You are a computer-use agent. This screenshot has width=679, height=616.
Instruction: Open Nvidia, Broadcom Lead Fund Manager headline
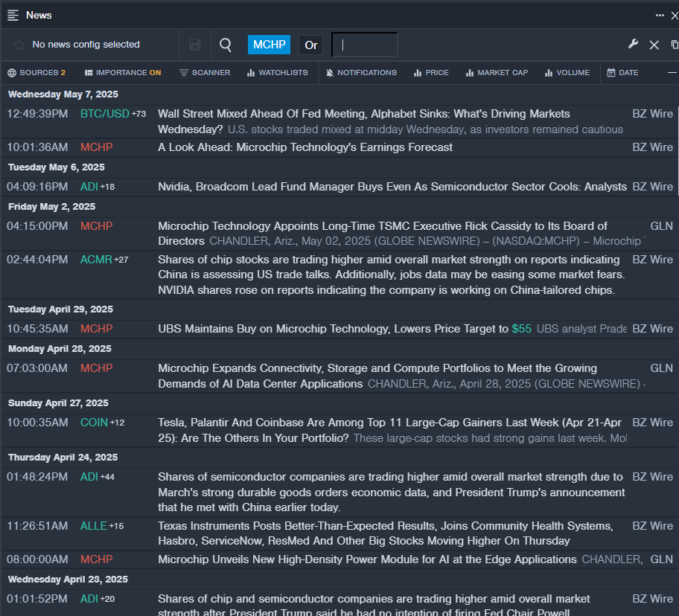coord(392,187)
